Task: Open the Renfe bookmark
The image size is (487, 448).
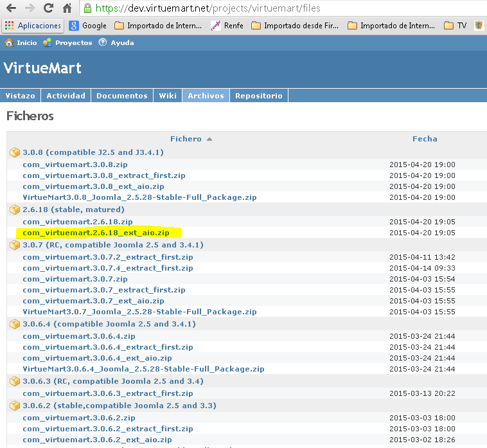Action: pos(227,26)
